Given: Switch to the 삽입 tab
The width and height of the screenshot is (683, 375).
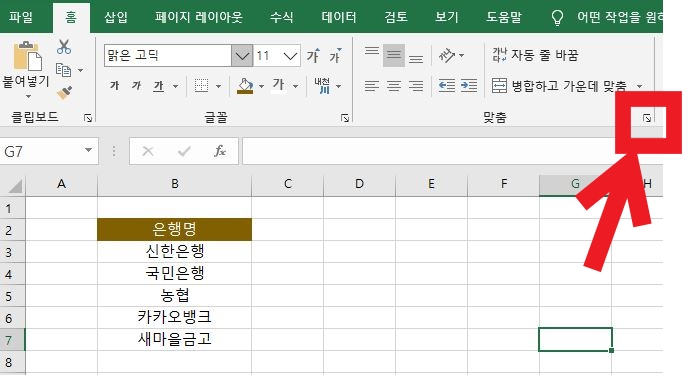Looking at the screenshot, I should tap(116, 17).
